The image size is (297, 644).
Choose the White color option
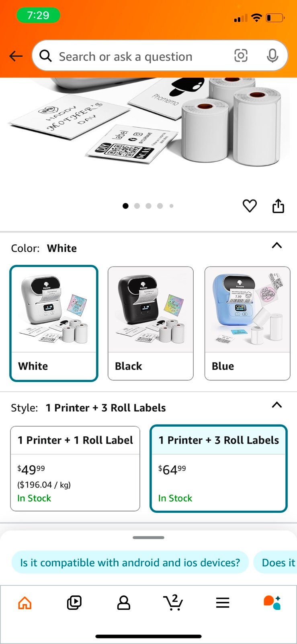(x=54, y=323)
